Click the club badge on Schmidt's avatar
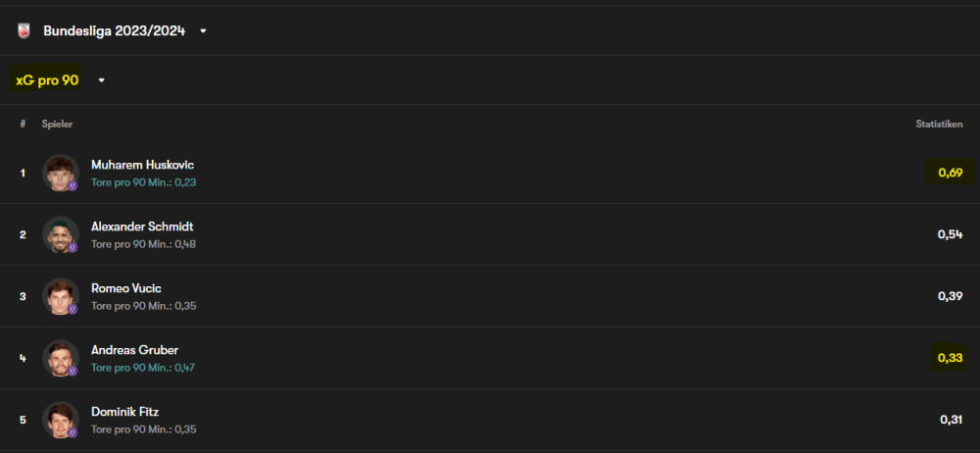 coord(73,247)
